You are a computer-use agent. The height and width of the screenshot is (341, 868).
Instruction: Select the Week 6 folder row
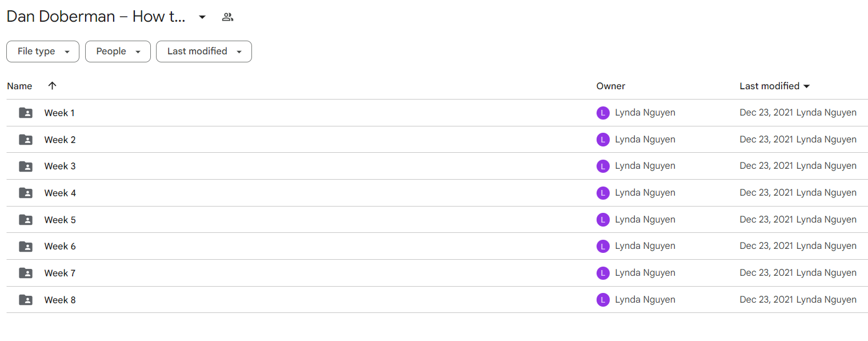[437, 246]
